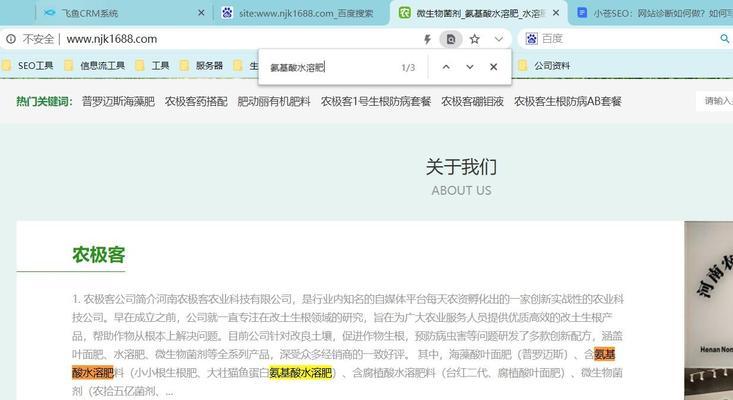733x400 pixels.
Task: Click the 农极客 green heading
Action: 99,255
